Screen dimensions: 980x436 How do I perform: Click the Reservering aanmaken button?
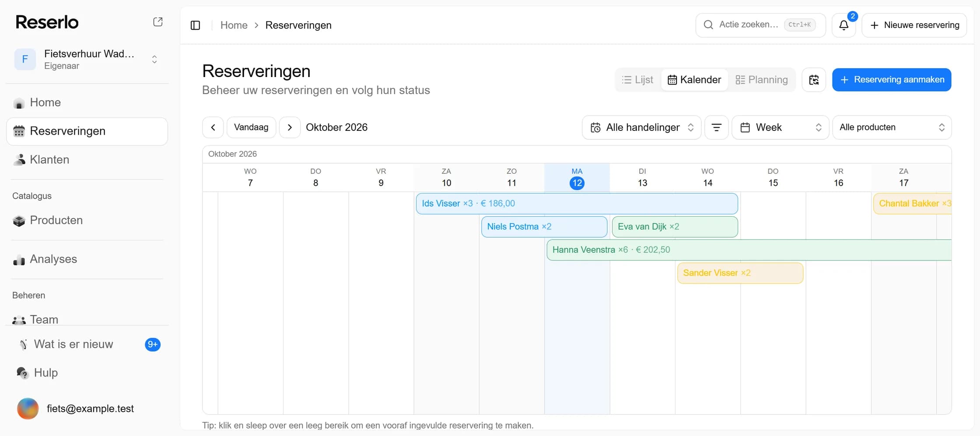click(x=892, y=80)
